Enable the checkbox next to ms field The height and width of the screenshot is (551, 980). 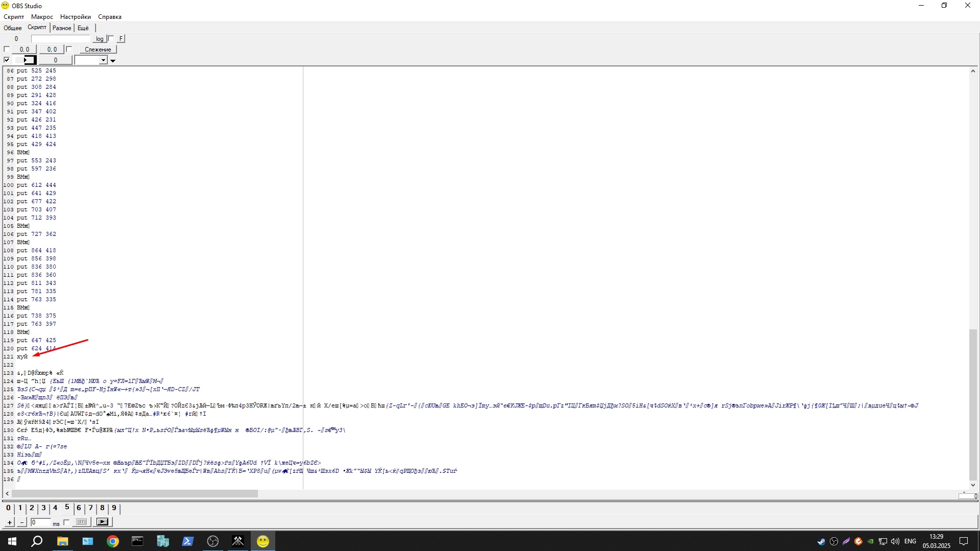(x=66, y=522)
